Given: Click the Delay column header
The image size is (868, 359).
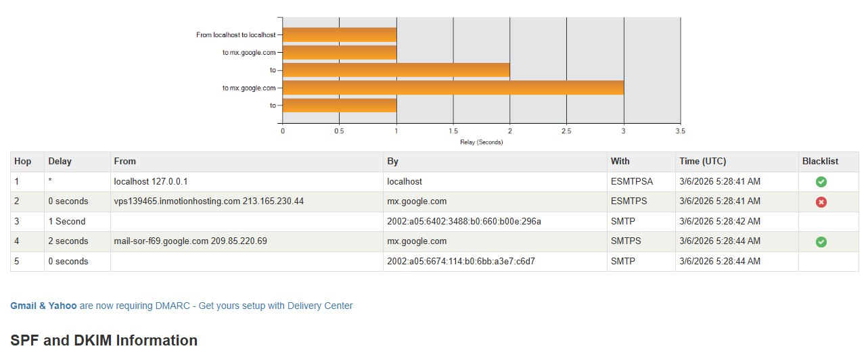Looking at the screenshot, I should point(60,162).
